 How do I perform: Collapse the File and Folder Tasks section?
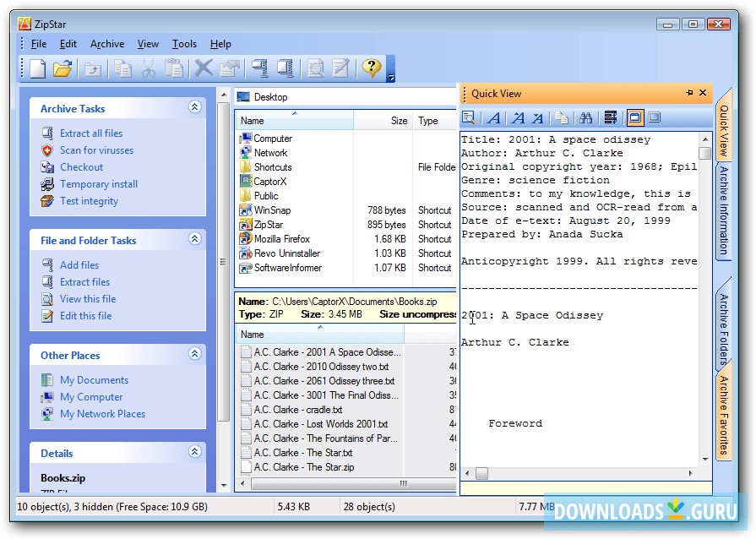(x=195, y=240)
